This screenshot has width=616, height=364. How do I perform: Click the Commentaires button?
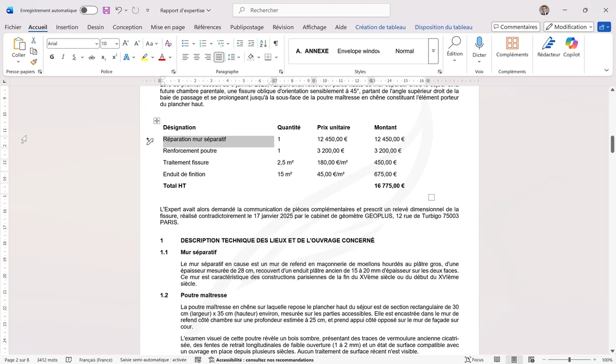click(x=515, y=27)
